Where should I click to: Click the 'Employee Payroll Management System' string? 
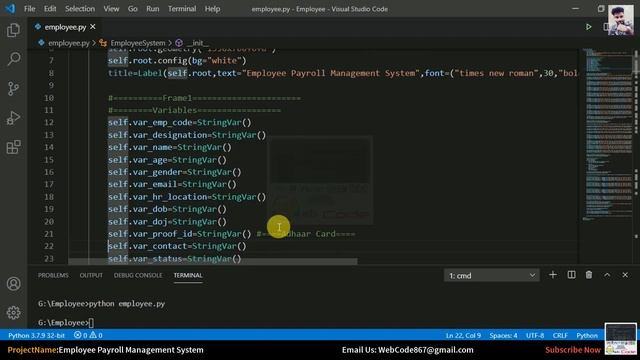point(331,73)
